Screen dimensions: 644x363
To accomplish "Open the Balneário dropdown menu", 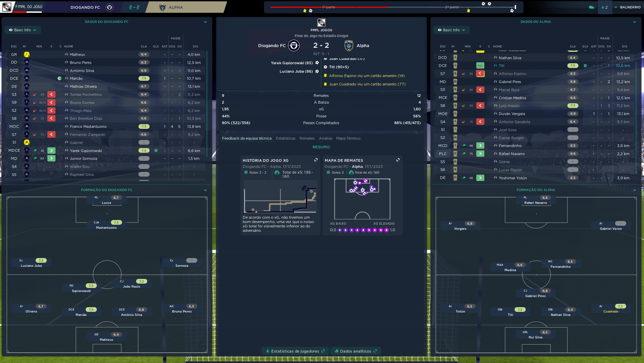I will coord(627,7).
